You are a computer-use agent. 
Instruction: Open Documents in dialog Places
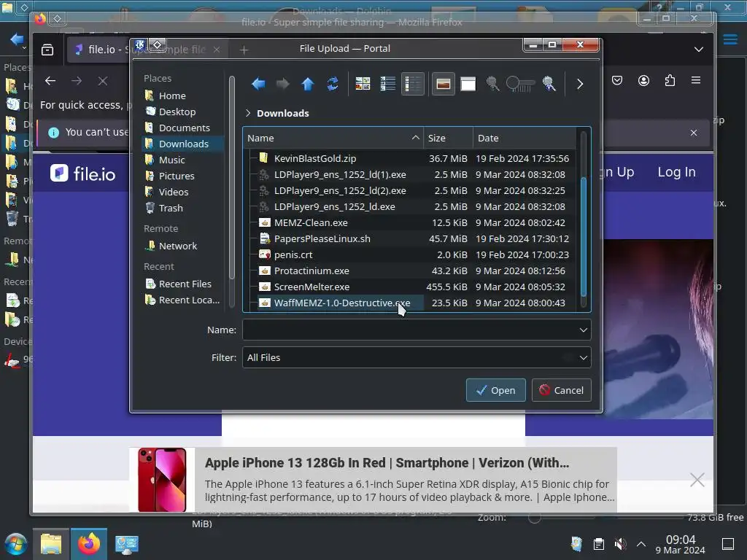182,128
